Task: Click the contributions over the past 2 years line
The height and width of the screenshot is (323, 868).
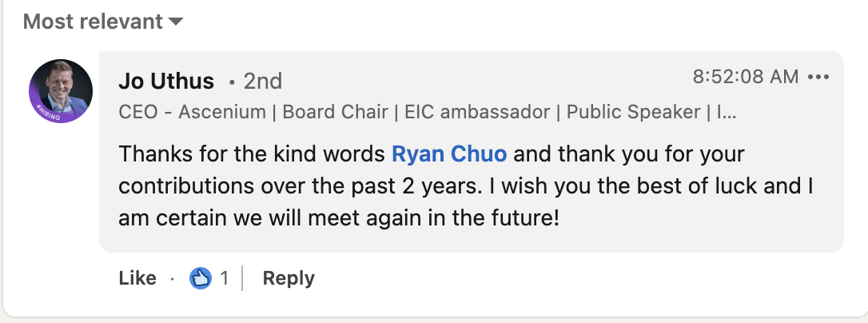Action: coord(300,186)
